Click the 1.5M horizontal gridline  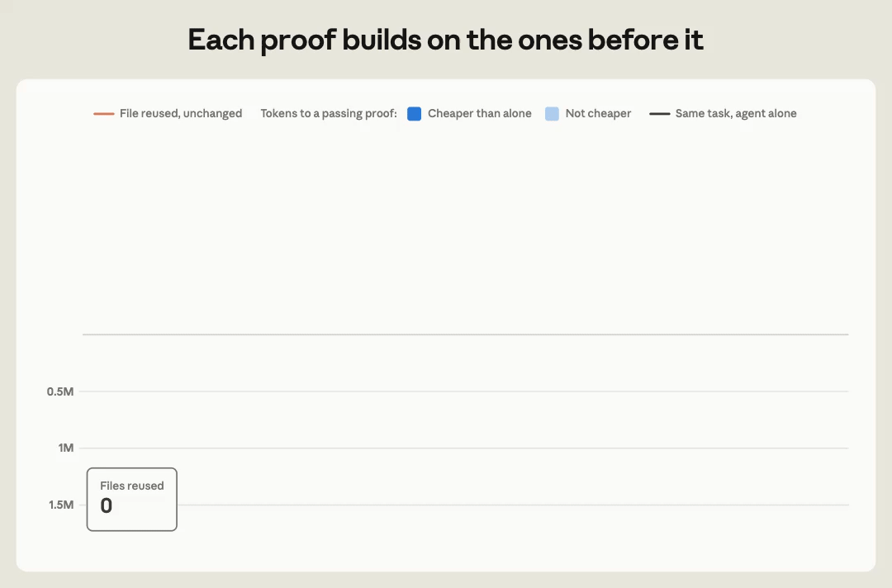click(x=513, y=505)
